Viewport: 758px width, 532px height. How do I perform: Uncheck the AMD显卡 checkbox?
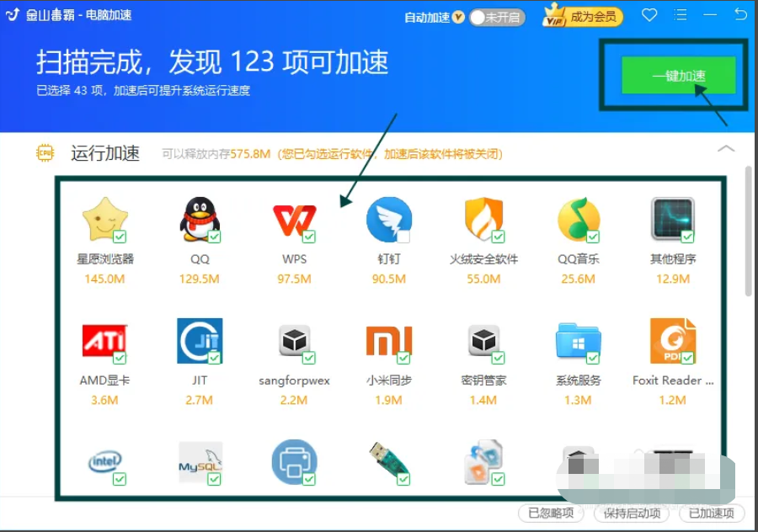(120, 358)
